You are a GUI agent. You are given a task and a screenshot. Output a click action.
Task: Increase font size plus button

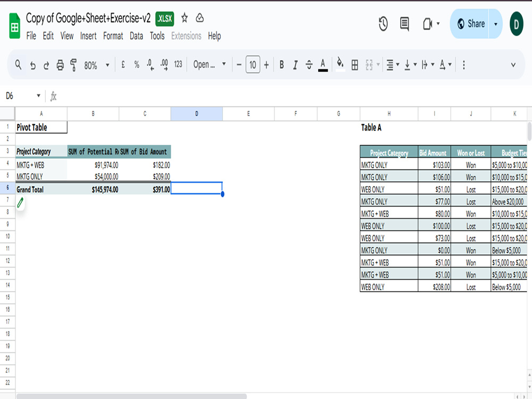tap(267, 64)
